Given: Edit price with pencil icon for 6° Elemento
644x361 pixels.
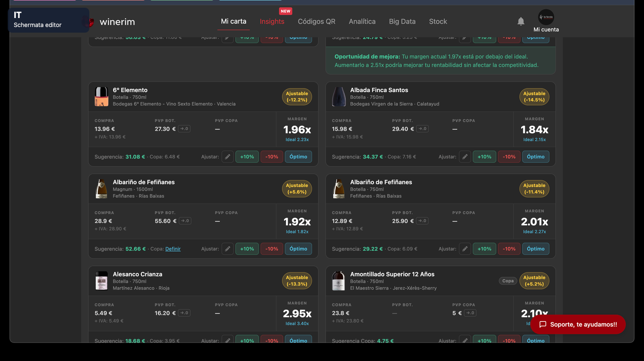Looking at the screenshot, I should click(228, 157).
